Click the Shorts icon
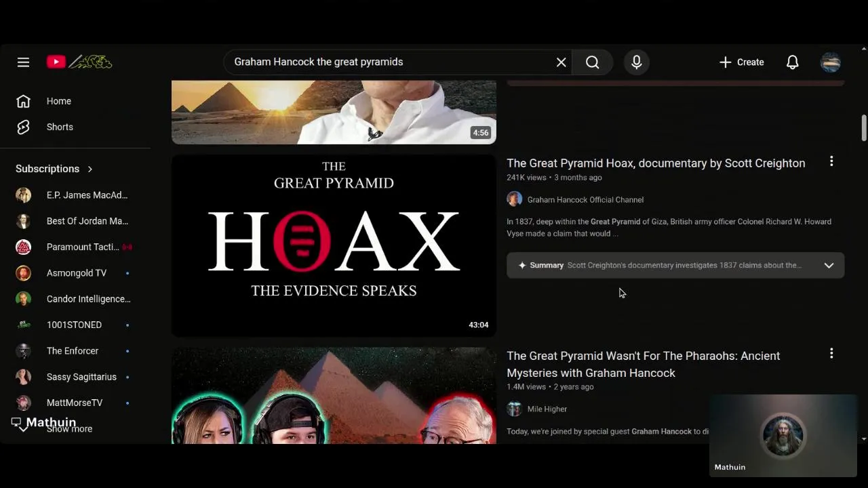The width and height of the screenshot is (868, 488). click(23, 127)
